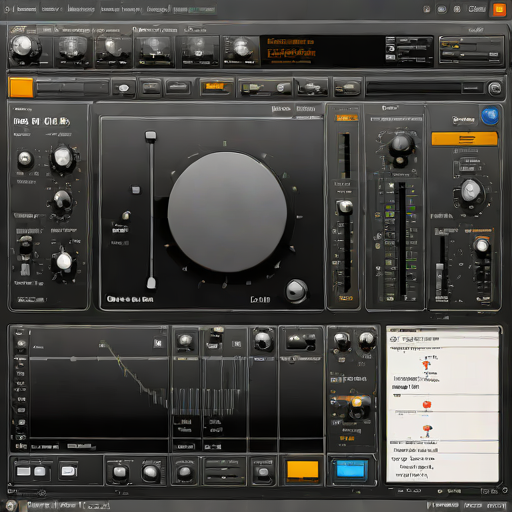Click the blue round button in right panel
Viewport: 512px width, 512px height.
pos(489,115)
